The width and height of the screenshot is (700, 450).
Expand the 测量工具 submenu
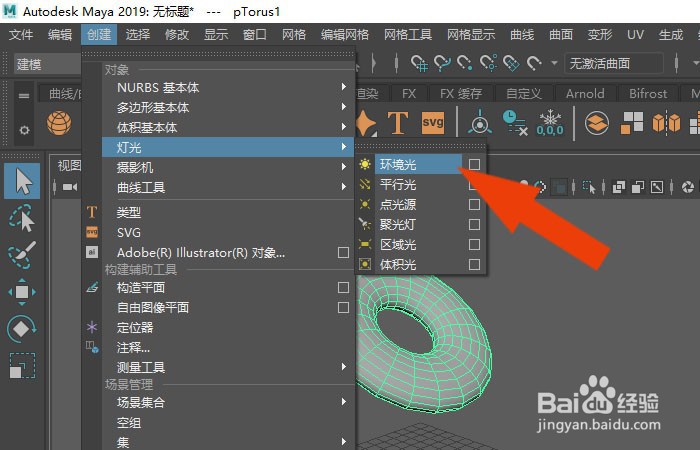(228, 367)
